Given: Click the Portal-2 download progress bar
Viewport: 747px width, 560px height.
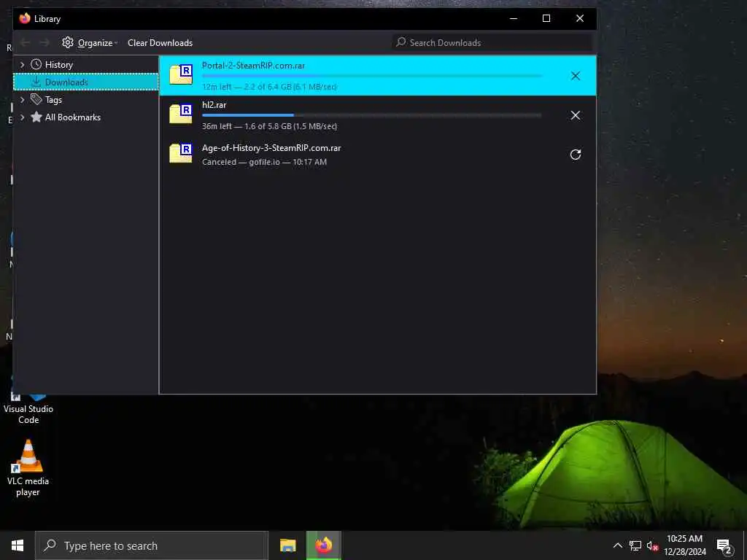Looking at the screenshot, I should point(371,76).
